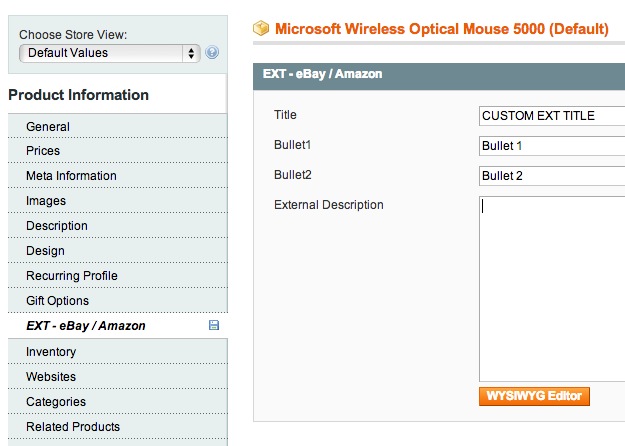This screenshot has width=625, height=446.
Task: Select the Design tab
Action: (x=118, y=251)
